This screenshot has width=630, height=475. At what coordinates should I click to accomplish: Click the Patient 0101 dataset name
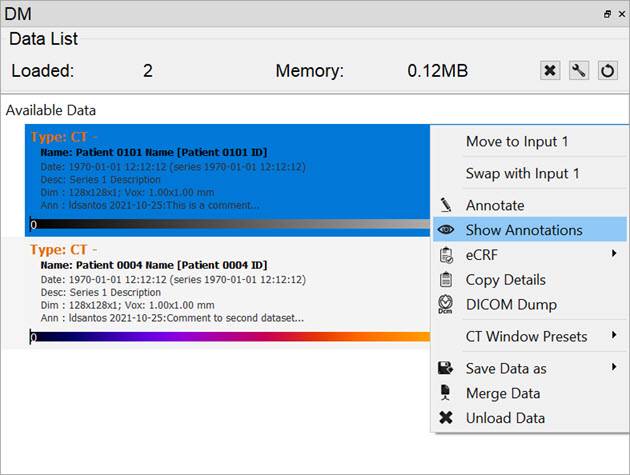point(154,152)
